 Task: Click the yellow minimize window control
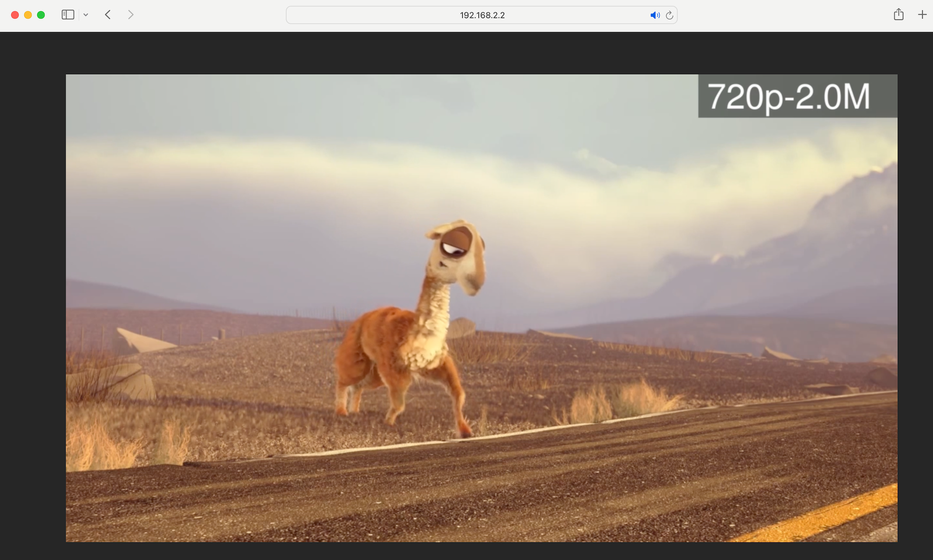coord(28,14)
